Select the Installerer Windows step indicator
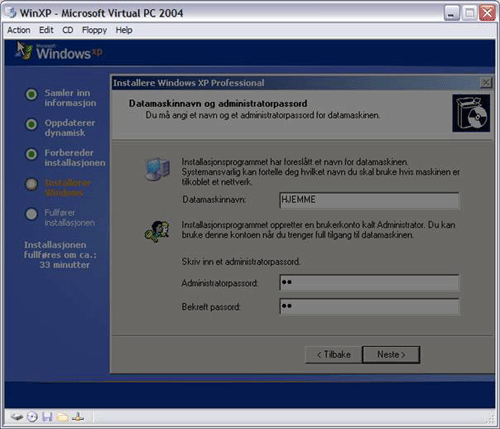 (32, 184)
